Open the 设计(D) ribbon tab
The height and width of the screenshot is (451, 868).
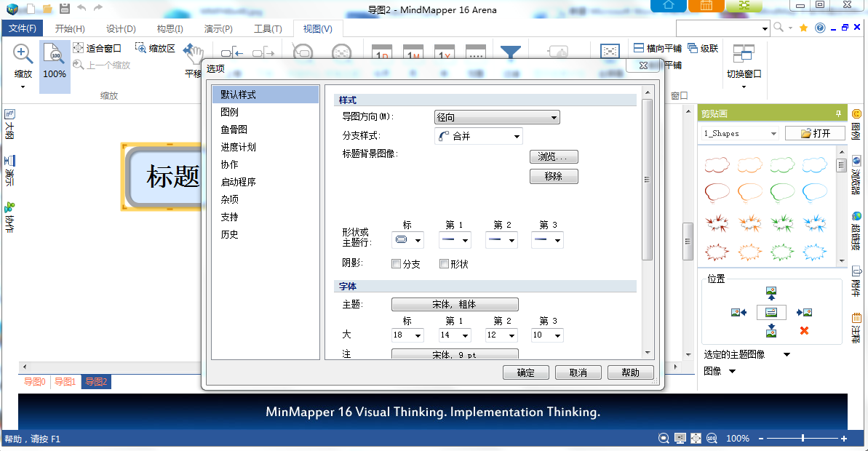pos(121,29)
